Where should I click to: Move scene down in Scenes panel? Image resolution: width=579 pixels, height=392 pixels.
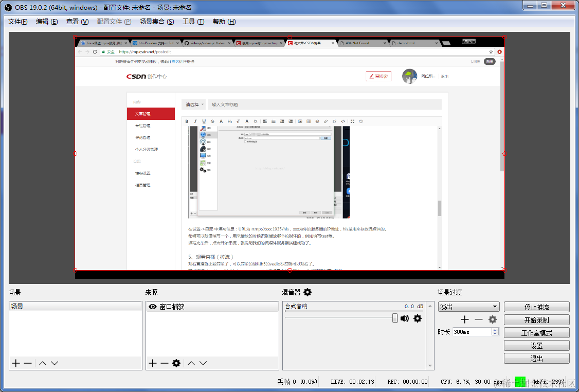point(55,363)
